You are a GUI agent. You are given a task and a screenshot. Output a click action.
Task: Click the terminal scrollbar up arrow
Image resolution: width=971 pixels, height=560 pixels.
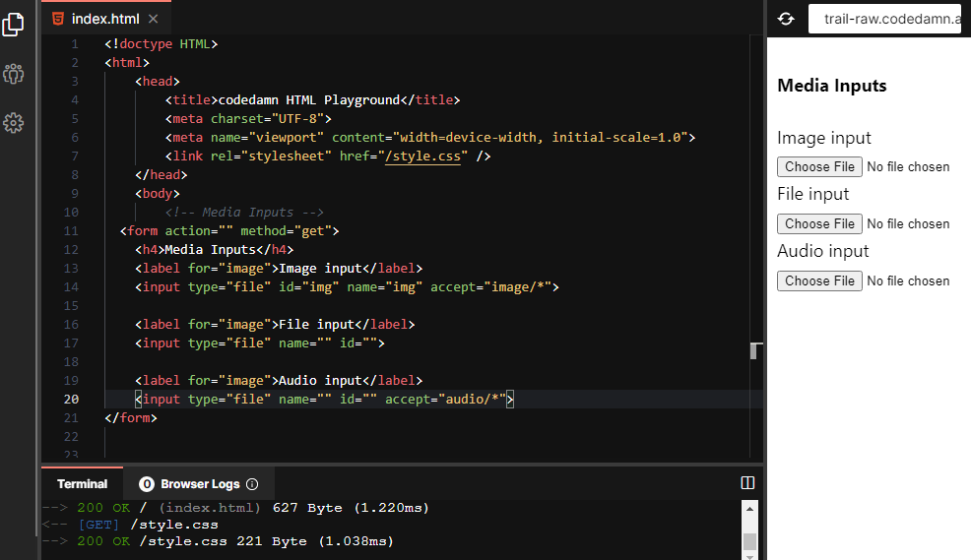pyautogui.click(x=750, y=510)
